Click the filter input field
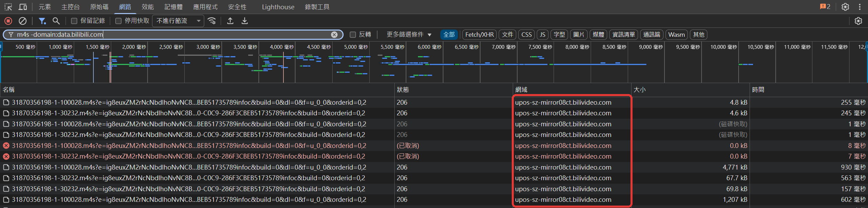Viewport: 868px width, 208px height. (173, 35)
